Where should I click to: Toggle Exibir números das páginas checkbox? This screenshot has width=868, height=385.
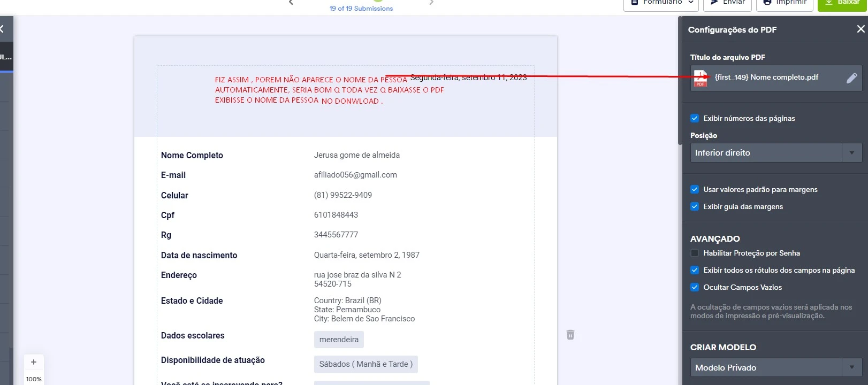(x=695, y=118)
